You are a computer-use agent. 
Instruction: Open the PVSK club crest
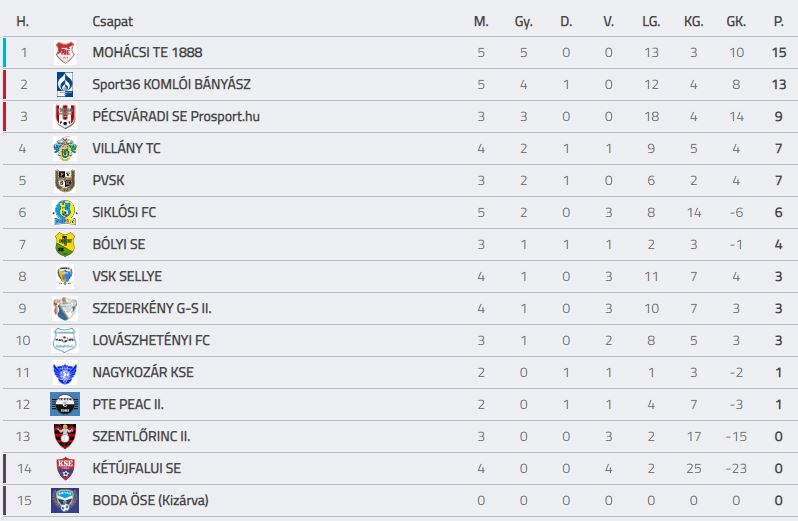pyautogui.click(x=65, y=181)
